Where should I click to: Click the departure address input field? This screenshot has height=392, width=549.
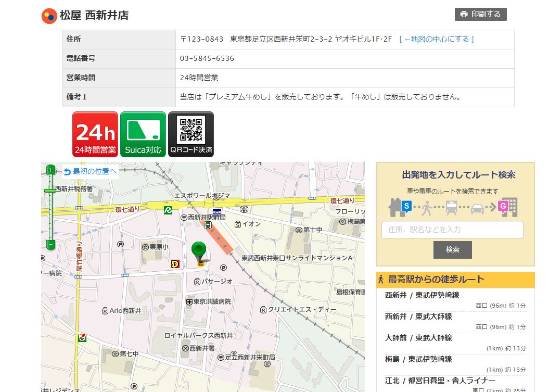452,230
